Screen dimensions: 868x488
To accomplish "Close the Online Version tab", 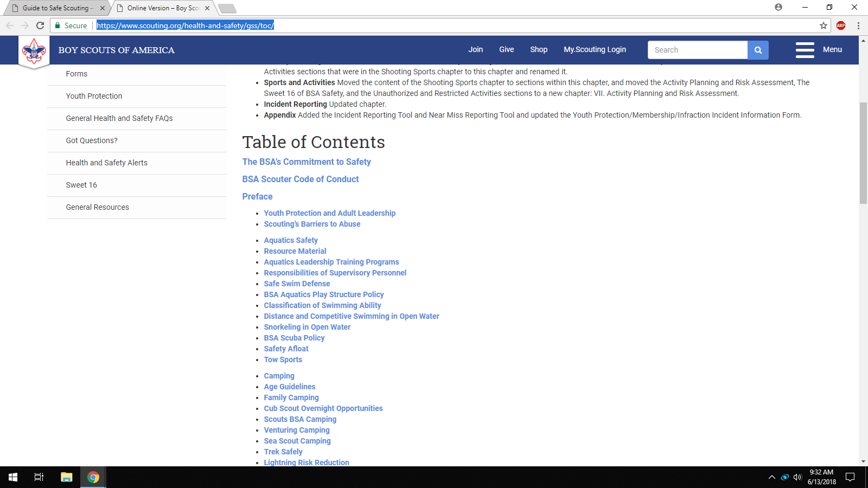I will pyautogui.click(x=207, y=8).
